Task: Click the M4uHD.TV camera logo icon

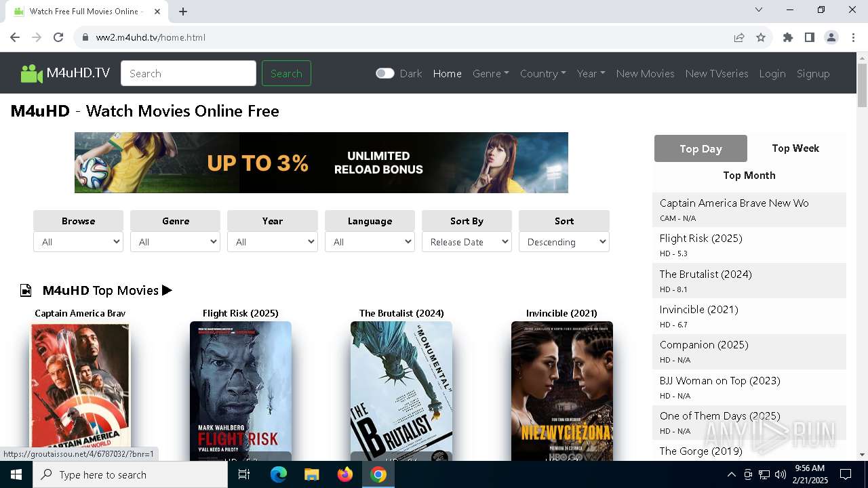Action: click(x=31, y=73)
